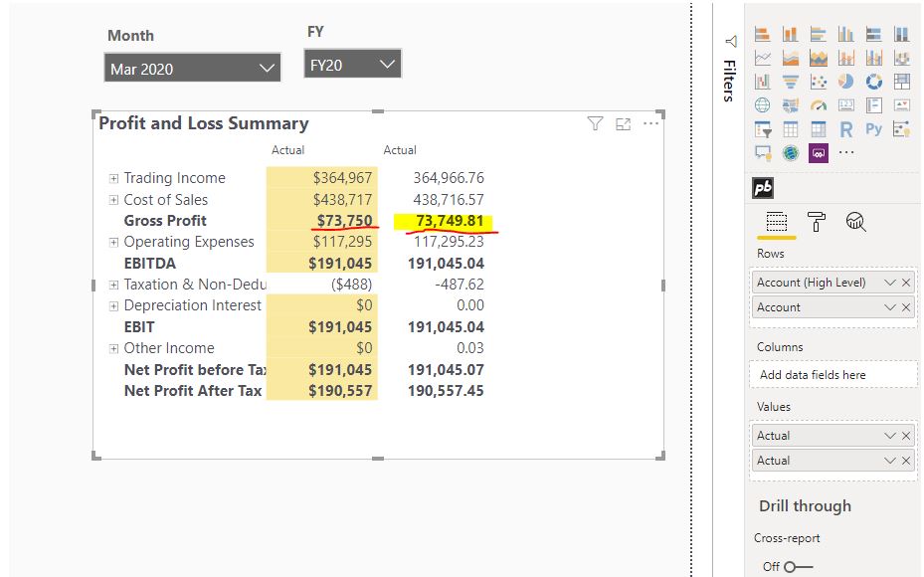Click the Columns 'Add data fields here' well
This screenshot has height=577, width=924.
coord(833,375)
